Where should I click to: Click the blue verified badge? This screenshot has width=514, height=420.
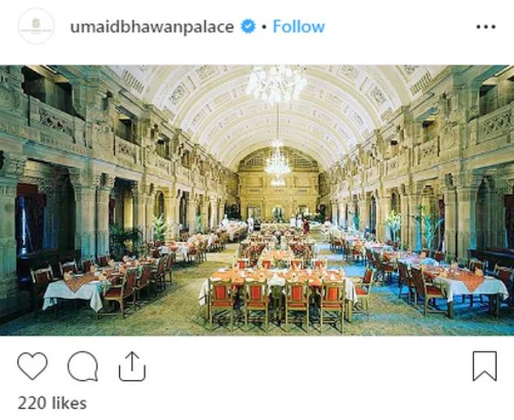coord(248,26)
